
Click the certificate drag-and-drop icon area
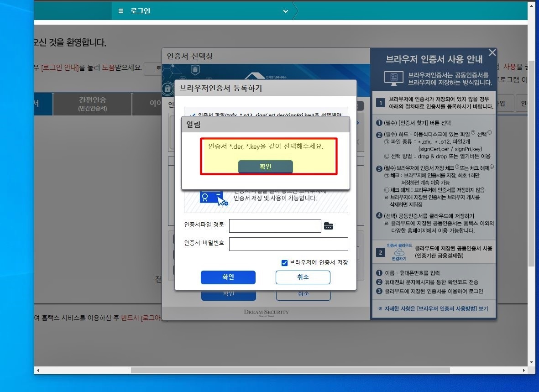(214, 198)
